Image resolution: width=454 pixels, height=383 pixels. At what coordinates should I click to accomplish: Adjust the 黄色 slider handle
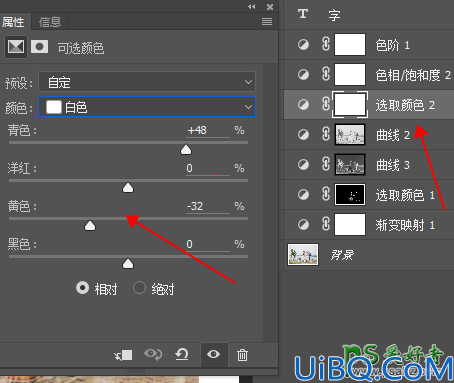pos(90,226)
